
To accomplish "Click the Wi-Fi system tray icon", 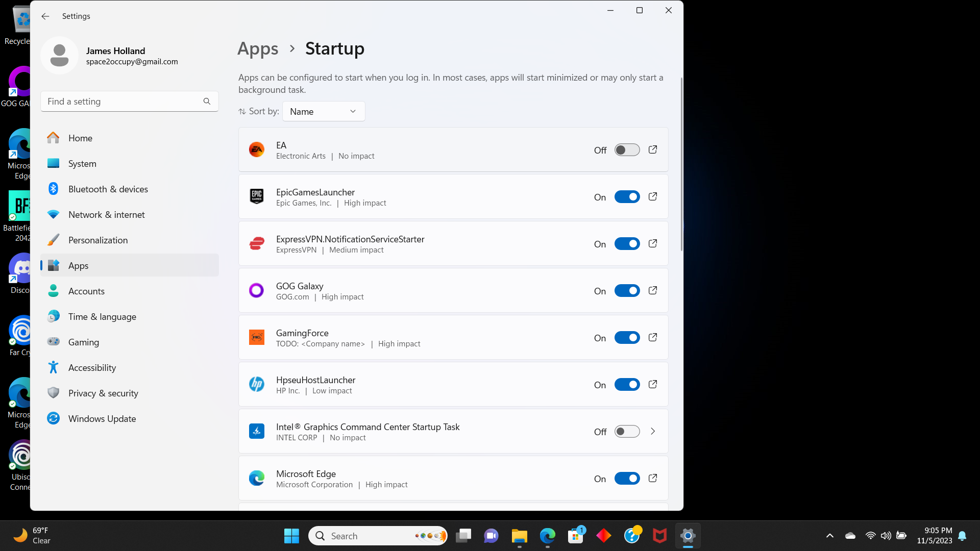I will point(870,536).
